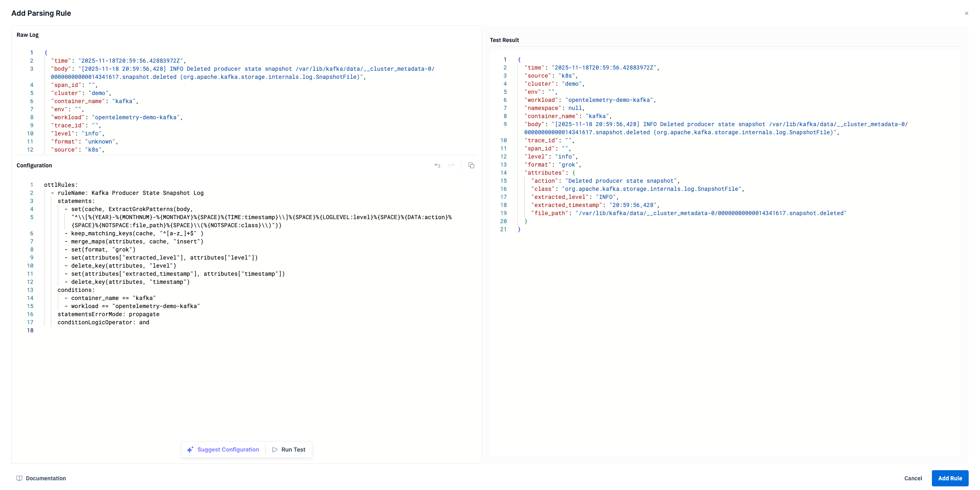Close the Add Parsing Rule dialog
This screenshot has width=980, height=490.
pyautogui.click(x=967, y=13)
